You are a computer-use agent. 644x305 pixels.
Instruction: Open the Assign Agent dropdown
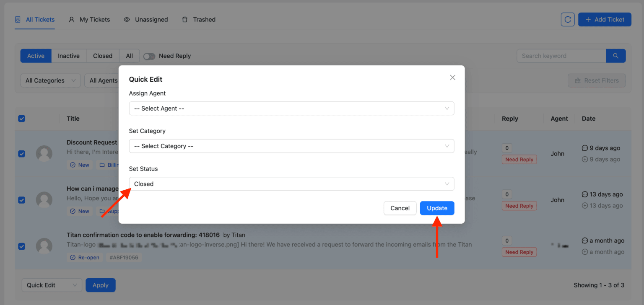click(x=291, y=108)
